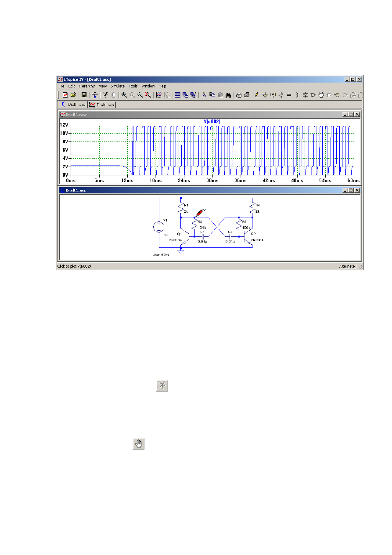The height and width of the screenshot is (555, 392).
Task: Click the Run simulation icon in toolbar
Action: 105,94
